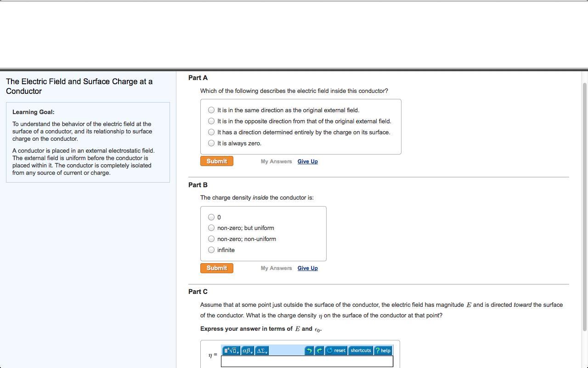588x368 pixels.
Task: Click the page vertical scrollbar
Action: click(x=585, y=207)
